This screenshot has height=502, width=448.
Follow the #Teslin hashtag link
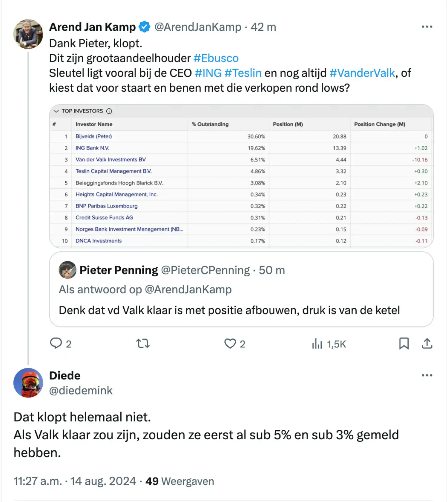tap(243, 73)
